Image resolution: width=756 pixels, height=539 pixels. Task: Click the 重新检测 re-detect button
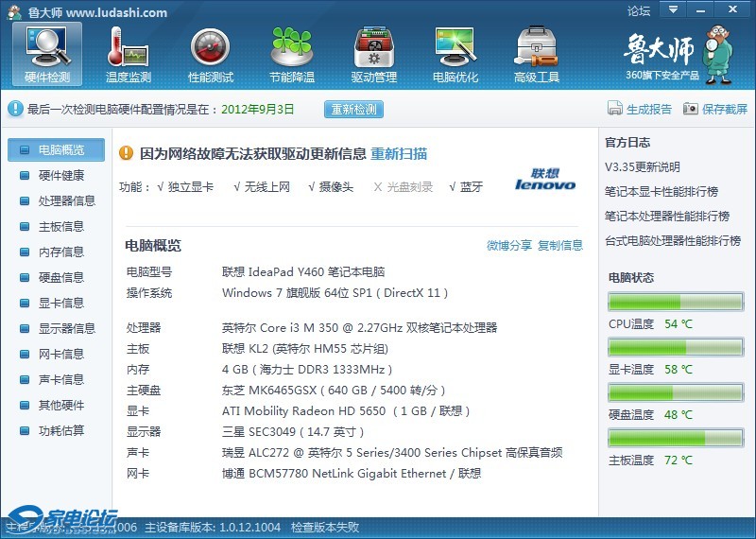pyautogui.click(x=353, y=109)
